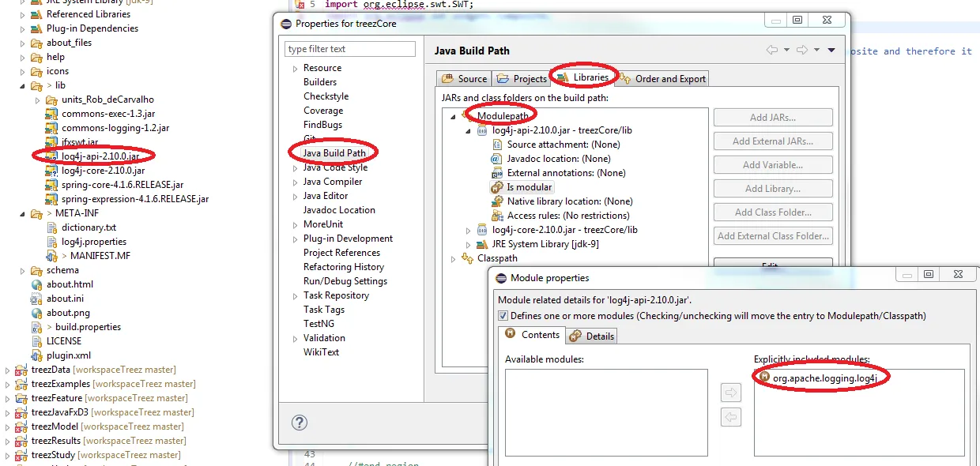Switch to the Order and Export tab

[x=662, y=79]
